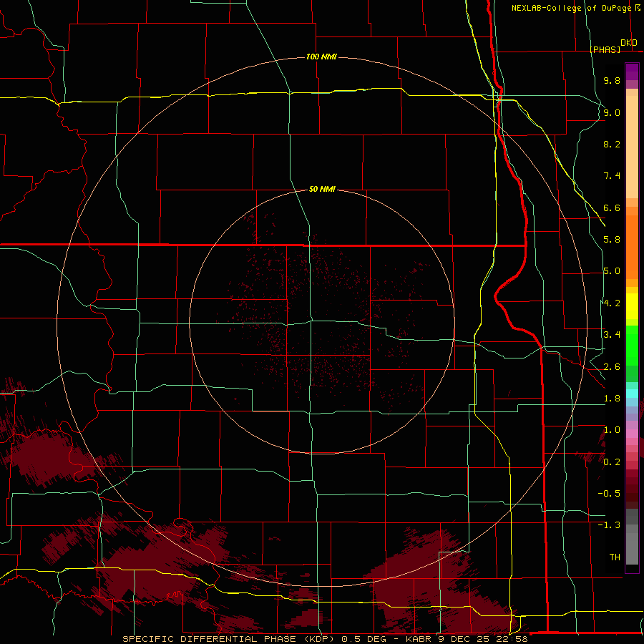644x644 pixels.
Task: Click the 5.0 value on the scale
Action: (x=612, y=271)
